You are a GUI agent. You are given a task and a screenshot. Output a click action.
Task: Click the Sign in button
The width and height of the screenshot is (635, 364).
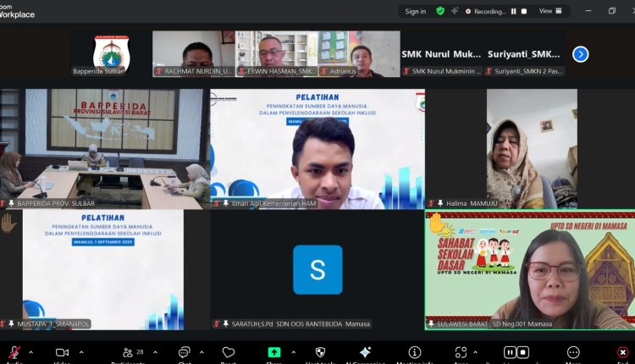pos(415,11)
